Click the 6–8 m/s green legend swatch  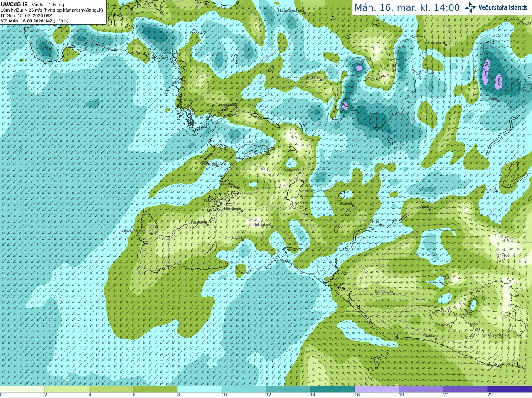(x=155, y=389)
